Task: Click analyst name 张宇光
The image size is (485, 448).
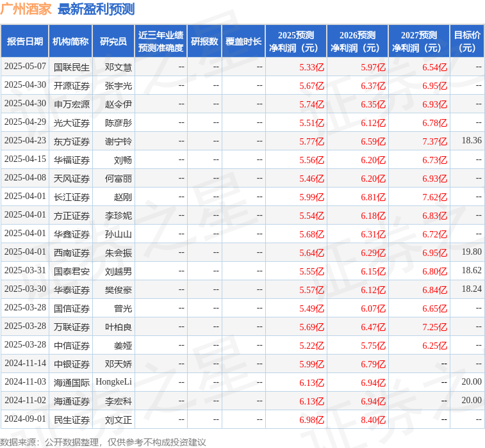Action: 118,86
